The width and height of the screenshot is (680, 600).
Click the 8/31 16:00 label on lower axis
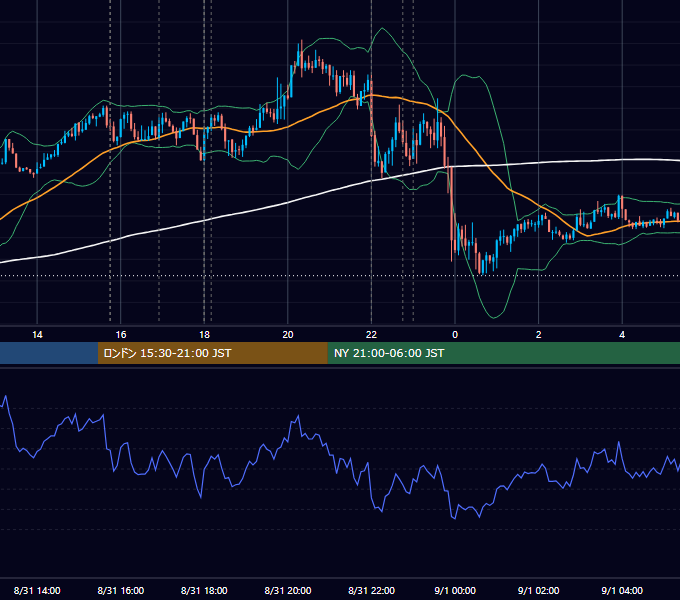121,590
